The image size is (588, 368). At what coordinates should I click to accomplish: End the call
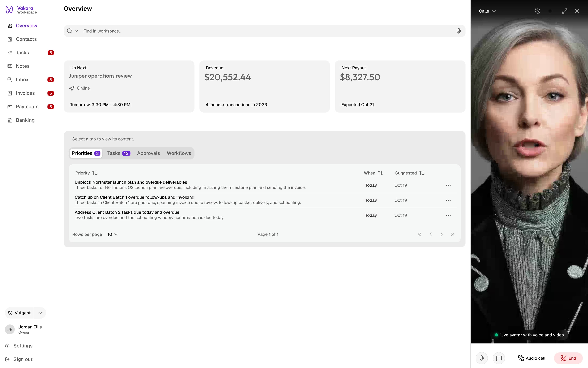(568, 358)
